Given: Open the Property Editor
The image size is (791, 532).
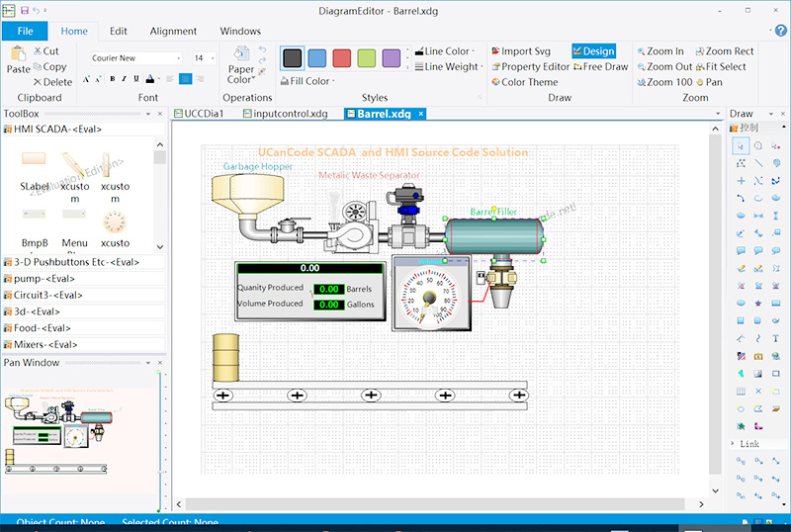Looking at the screenshot, I should [x=530, y=66].
